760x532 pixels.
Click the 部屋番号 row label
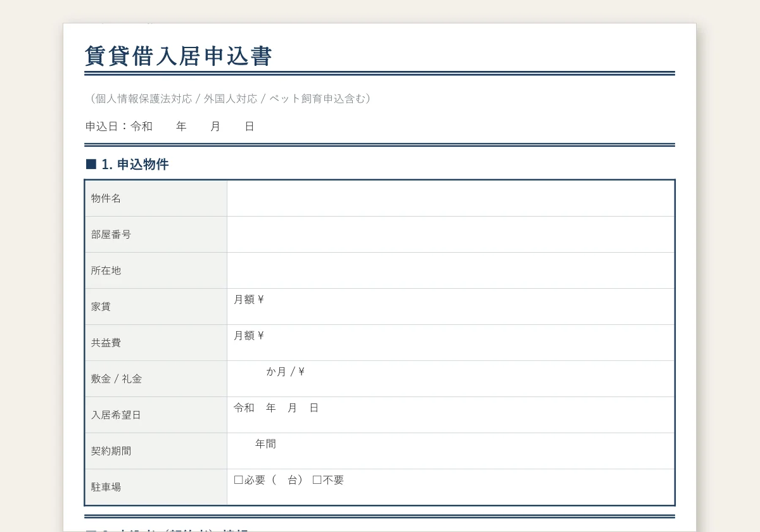[x=111, y=234]
